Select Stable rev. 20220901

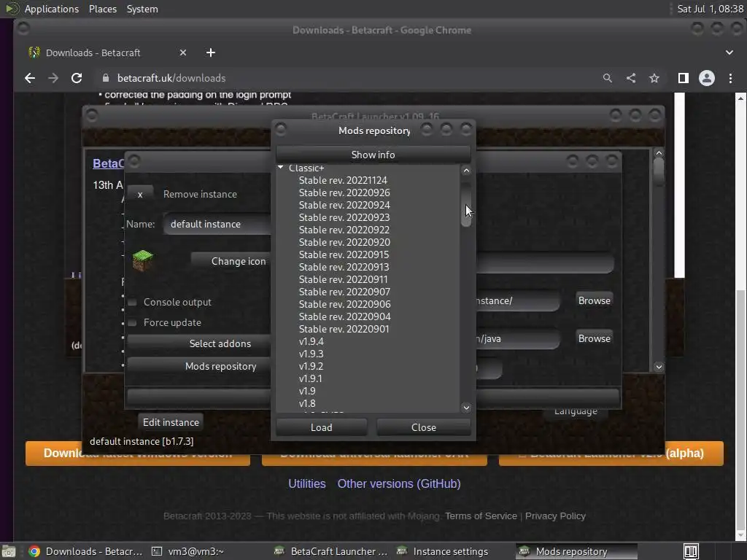coord(344,329)
